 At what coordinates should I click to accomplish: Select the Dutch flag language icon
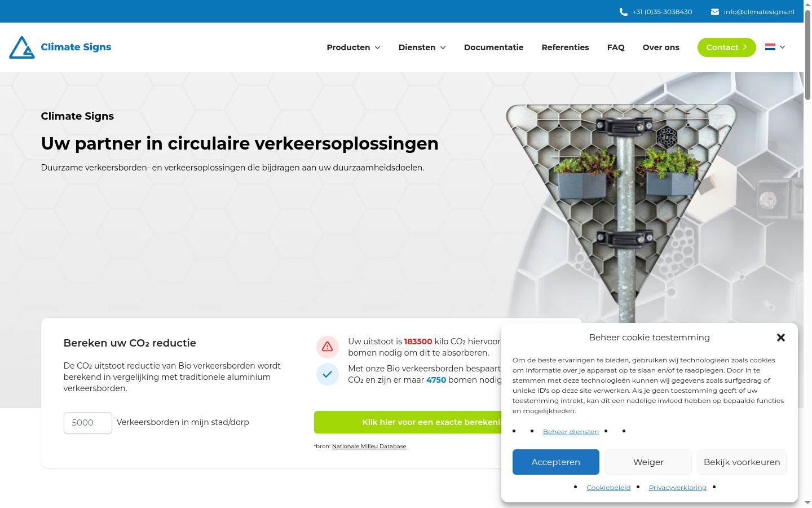tap(770, 47)
